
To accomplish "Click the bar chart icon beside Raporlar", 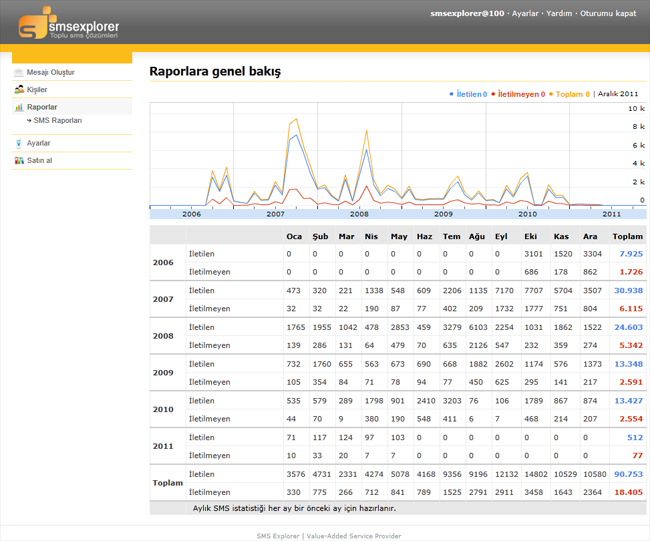I will [19, 107].
